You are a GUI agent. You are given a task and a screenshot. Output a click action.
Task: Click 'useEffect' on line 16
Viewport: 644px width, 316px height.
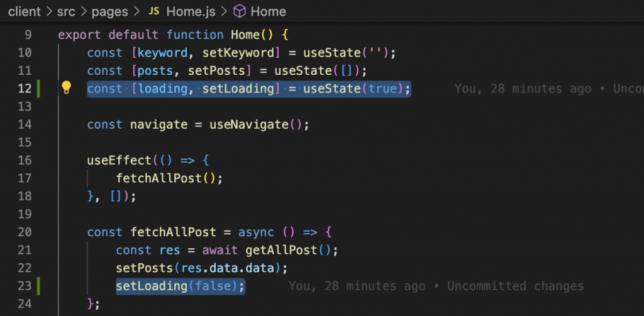click(119, 160)
